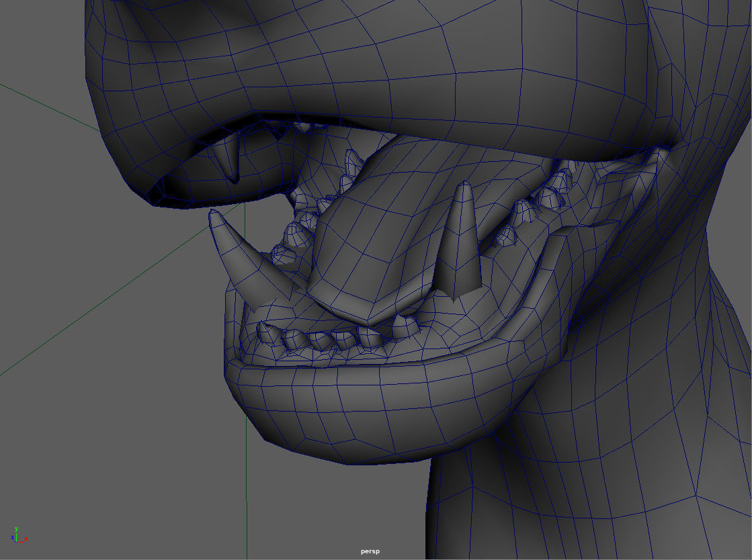Image resolution: width=752 pixels, height=560 pixels.
Task: Click the persp camera label
Action: [x=370, y=551]
